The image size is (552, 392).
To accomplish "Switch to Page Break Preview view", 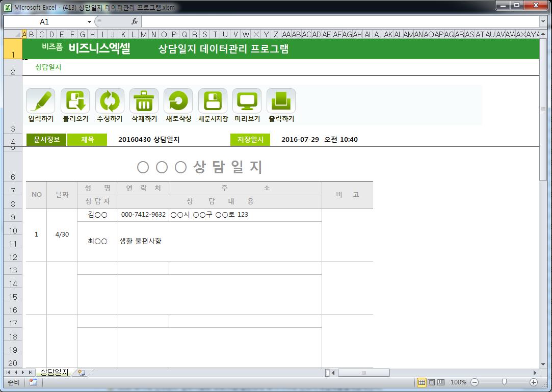I will coord(441,382).
